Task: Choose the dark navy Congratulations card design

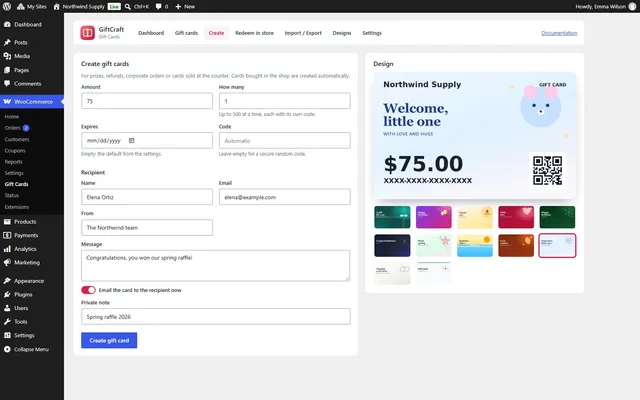Action: (392, 245)
